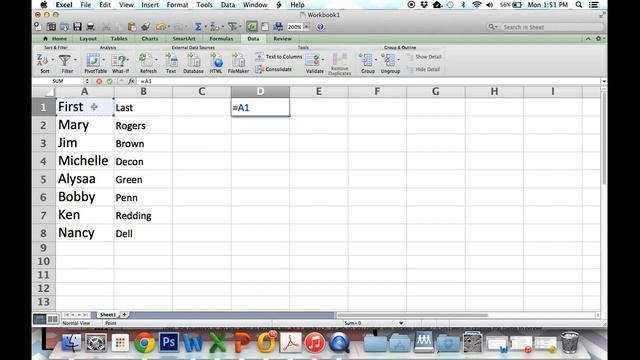
Task: Select cell containing Michelle
Action: [x=85, y=161]
